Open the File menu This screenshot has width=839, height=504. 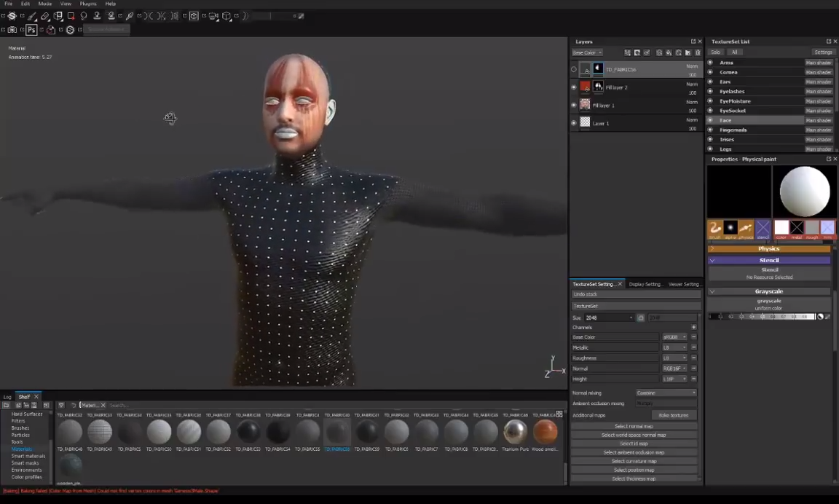coord(9,4)
